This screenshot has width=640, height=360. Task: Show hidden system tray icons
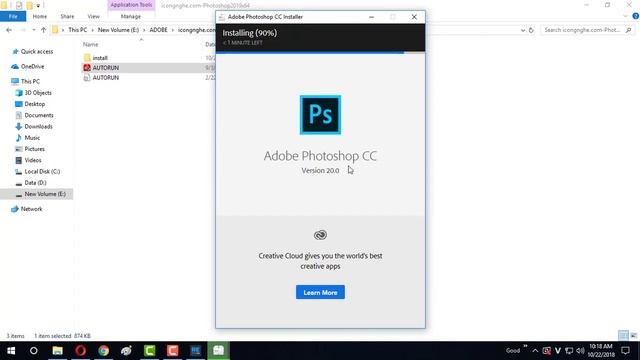point(535,351)
